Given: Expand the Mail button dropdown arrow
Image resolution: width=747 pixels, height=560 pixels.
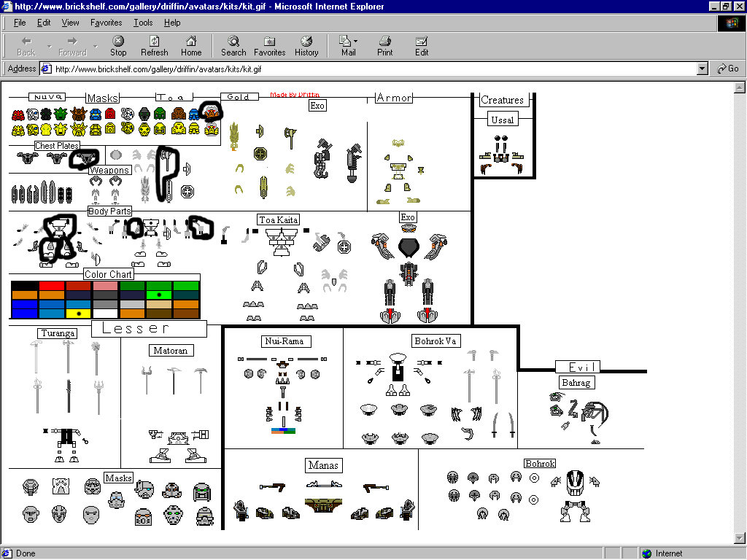Looking at the screenshot, I should tap(356, 42).
